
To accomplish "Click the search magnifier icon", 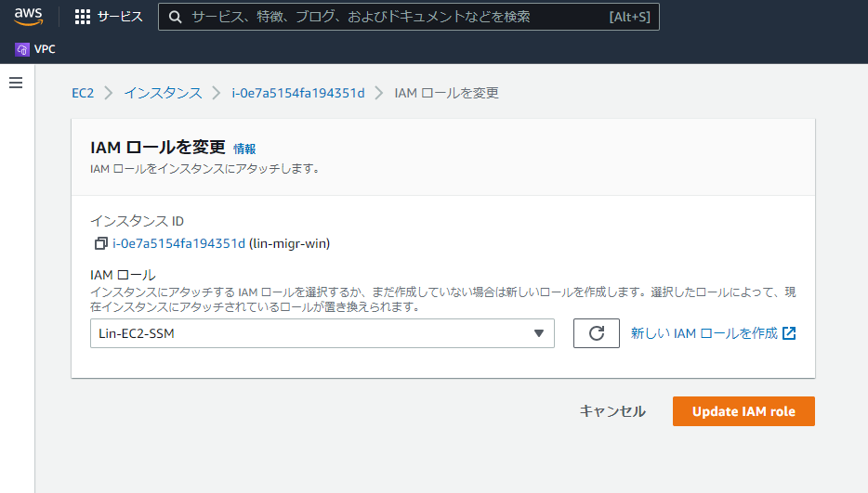I will [x=175, y=17].
